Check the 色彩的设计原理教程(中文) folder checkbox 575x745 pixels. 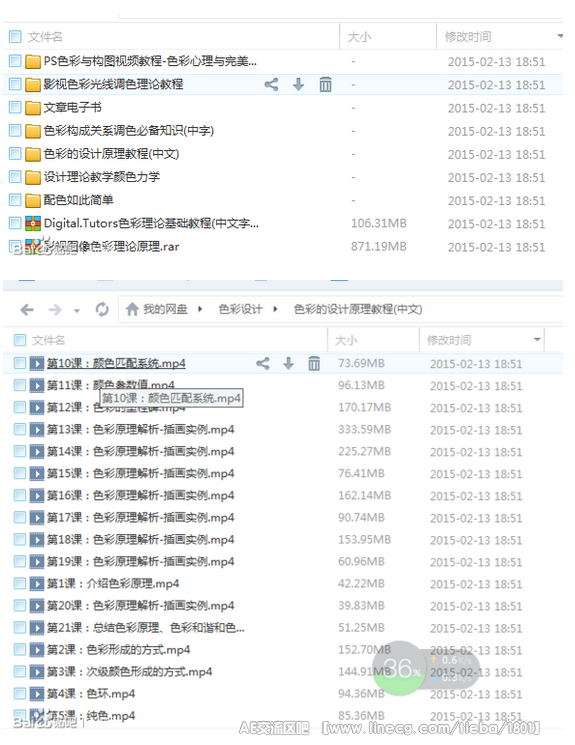[15, 153]
